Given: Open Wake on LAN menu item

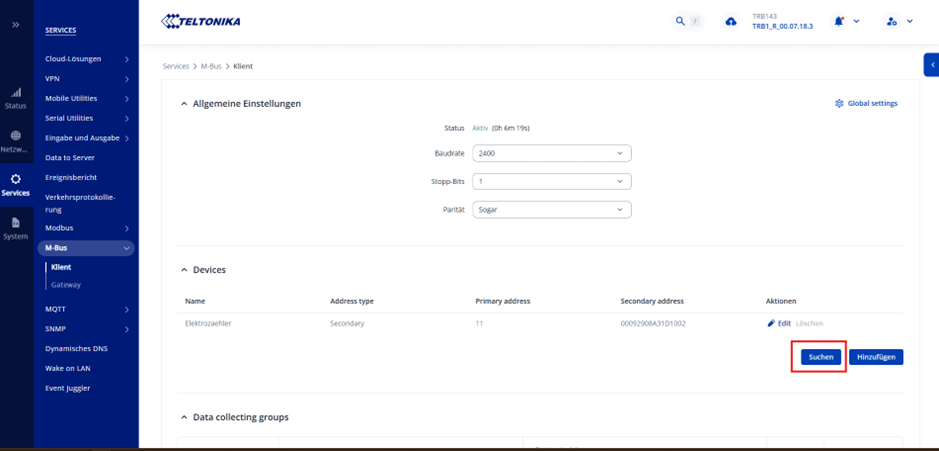Looking at the screenshot, I should coord(68,368).
